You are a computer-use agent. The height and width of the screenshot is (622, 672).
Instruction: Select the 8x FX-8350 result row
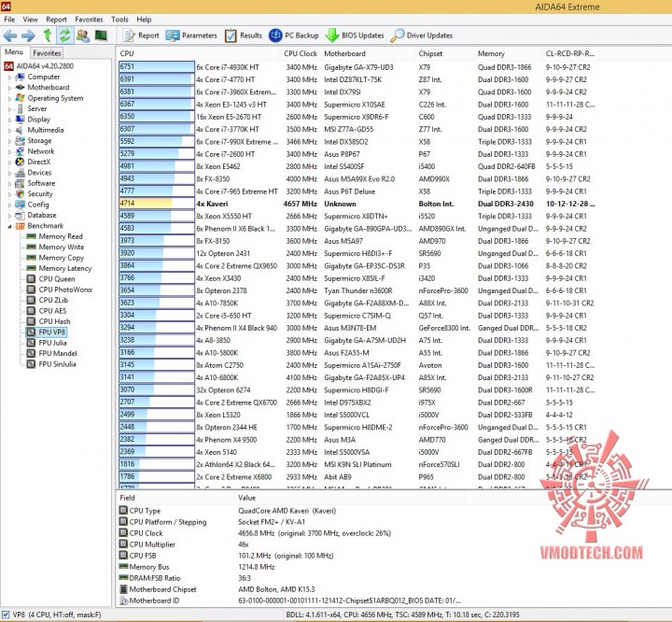click(357, 179)
